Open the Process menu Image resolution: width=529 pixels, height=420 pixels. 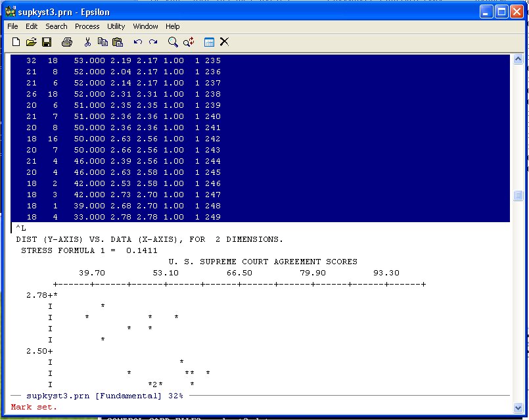click(x=87, y=26)
